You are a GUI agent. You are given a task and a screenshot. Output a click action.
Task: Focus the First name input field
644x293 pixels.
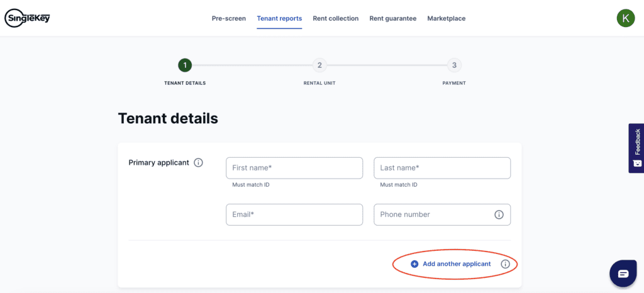[294, 168]
